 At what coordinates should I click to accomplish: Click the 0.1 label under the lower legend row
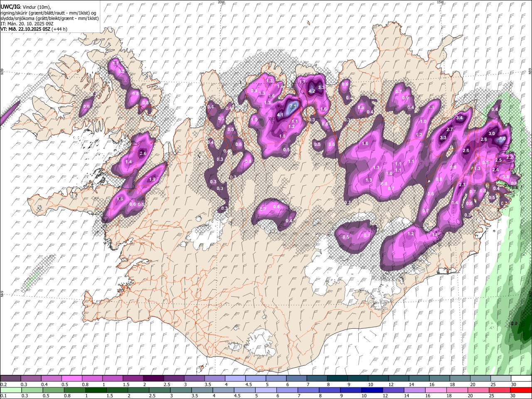click(3, 396)
